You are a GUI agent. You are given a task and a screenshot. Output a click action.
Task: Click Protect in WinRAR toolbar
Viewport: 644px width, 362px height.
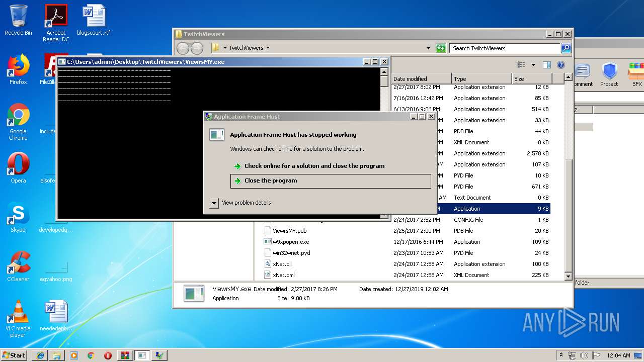[609, 74]
